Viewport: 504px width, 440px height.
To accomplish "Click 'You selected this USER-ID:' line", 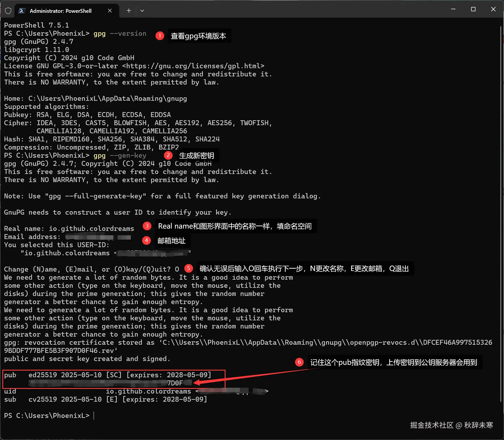I will click(x=57, y=245).
